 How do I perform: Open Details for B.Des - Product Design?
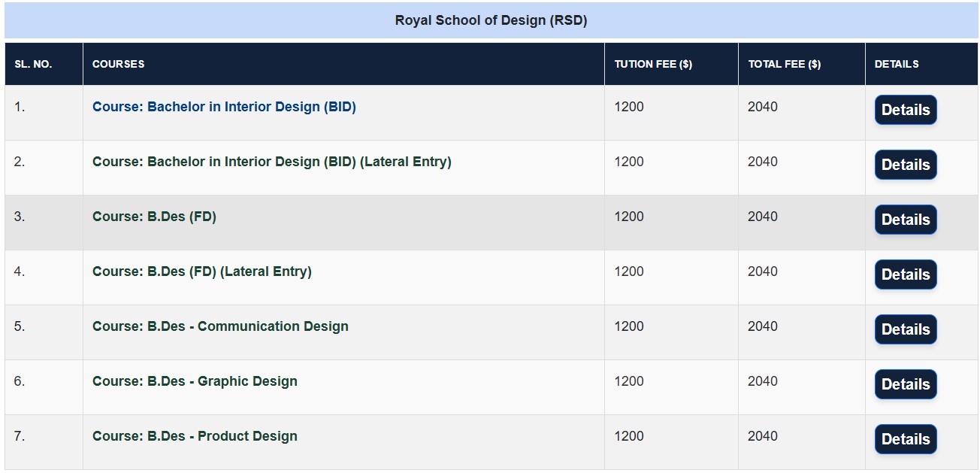click(906, 439)
